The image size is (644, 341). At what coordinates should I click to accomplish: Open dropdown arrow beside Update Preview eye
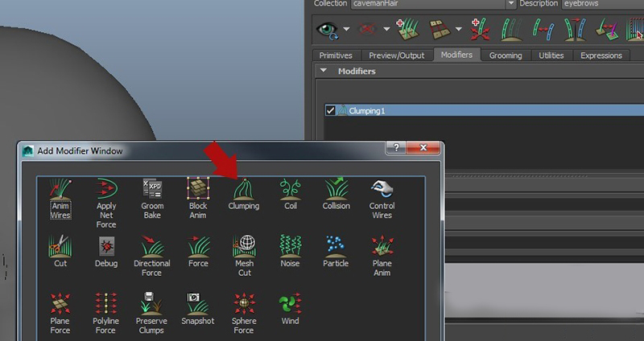point(346,29)
